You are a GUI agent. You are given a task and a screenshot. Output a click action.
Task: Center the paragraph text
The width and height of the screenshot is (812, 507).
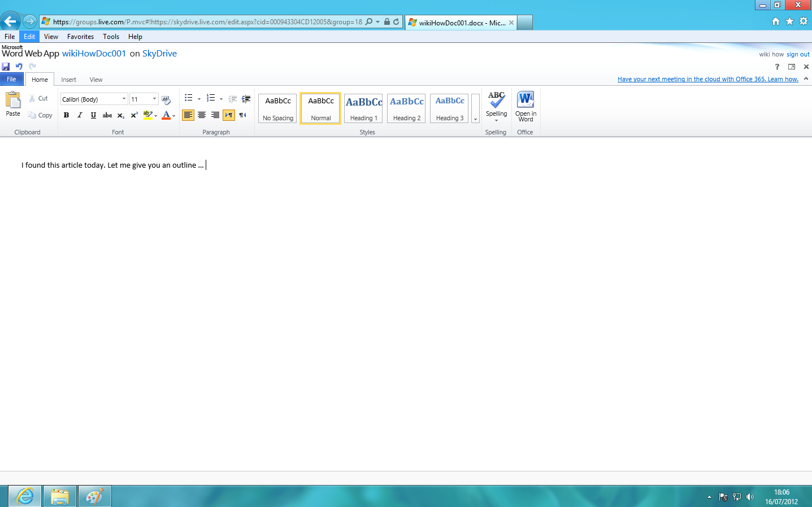click(x=202, y=115)
